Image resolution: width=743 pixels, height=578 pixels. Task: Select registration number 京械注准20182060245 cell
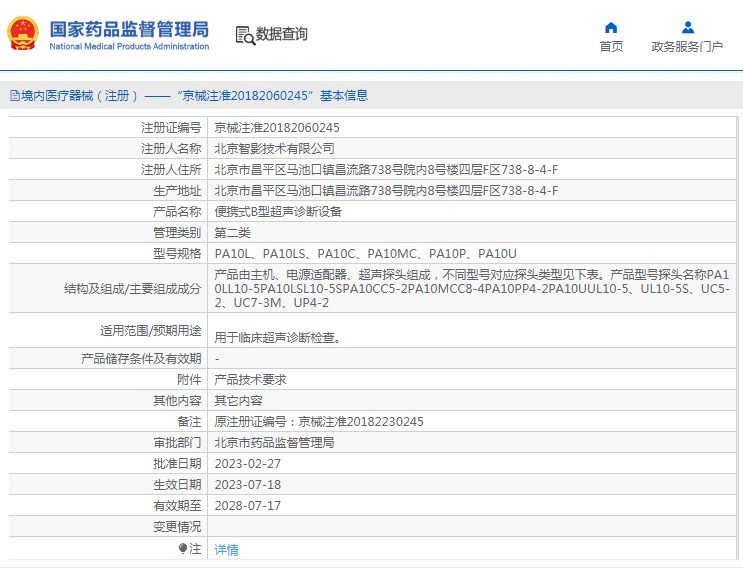pyautogui.click(x=277, y=128)
